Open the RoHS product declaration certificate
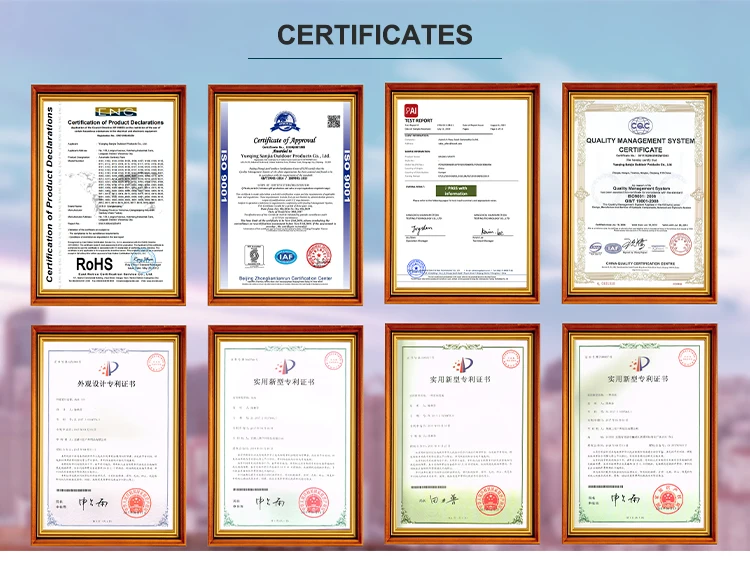Image resolution: width=750 pixels, height=568 pixels. 108,195
